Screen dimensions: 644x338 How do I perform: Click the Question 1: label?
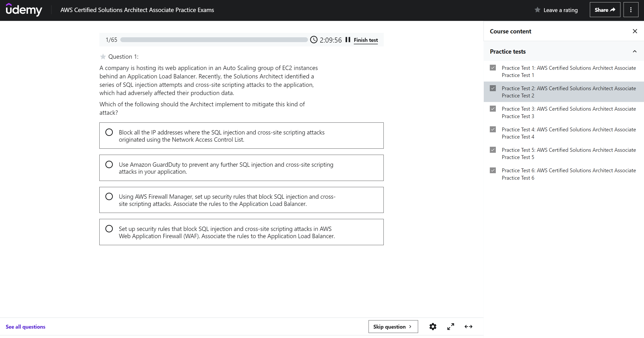coord(123,57)
